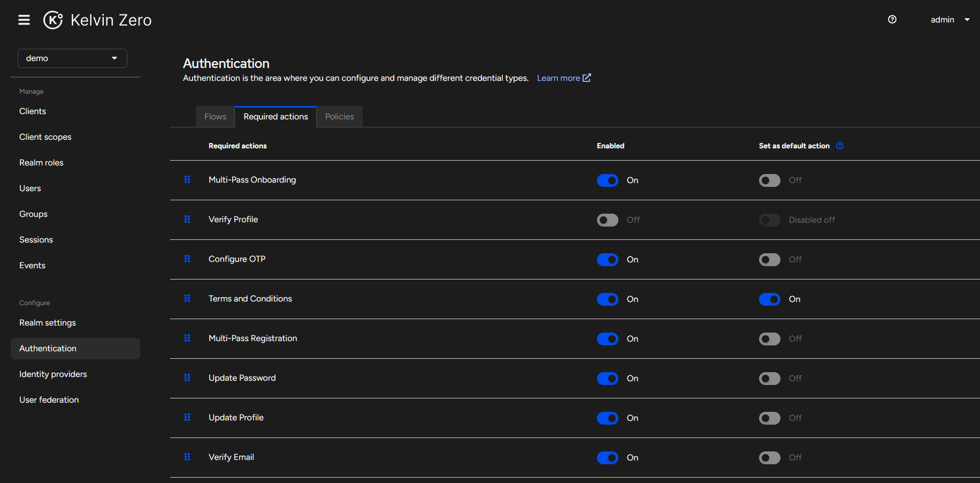Click drag handle beside Update Password
980x483 pixels.
[x=187, y=378]
